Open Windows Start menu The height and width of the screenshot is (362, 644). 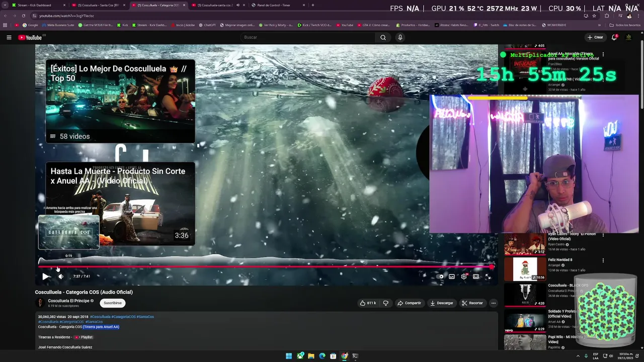(289, 356)
